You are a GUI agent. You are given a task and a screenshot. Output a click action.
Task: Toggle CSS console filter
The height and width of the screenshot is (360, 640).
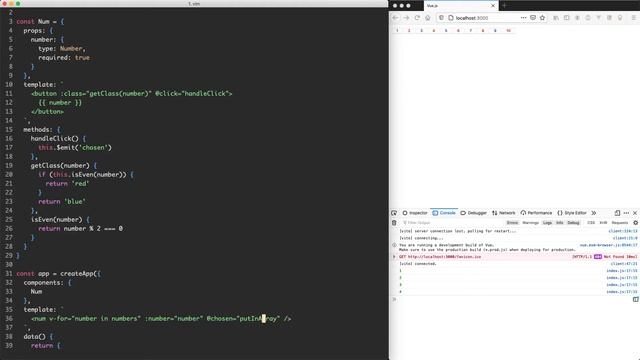tap(591, 223)
